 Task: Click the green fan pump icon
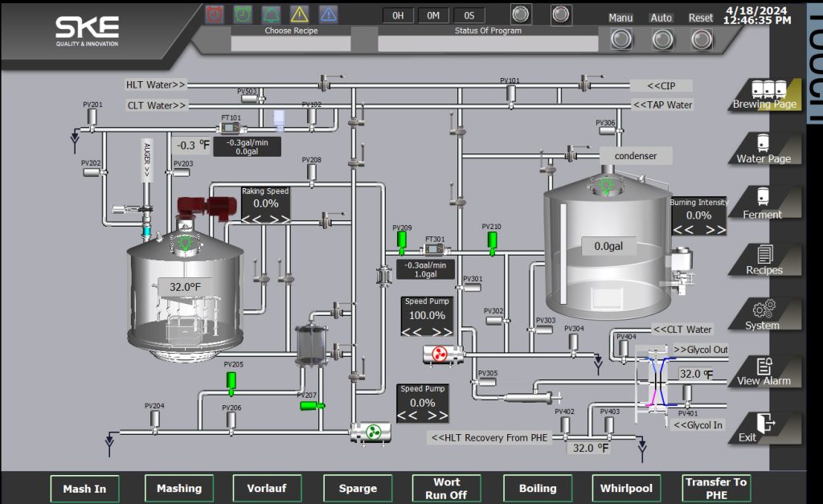pyautogui.click(x=372, y=433)
